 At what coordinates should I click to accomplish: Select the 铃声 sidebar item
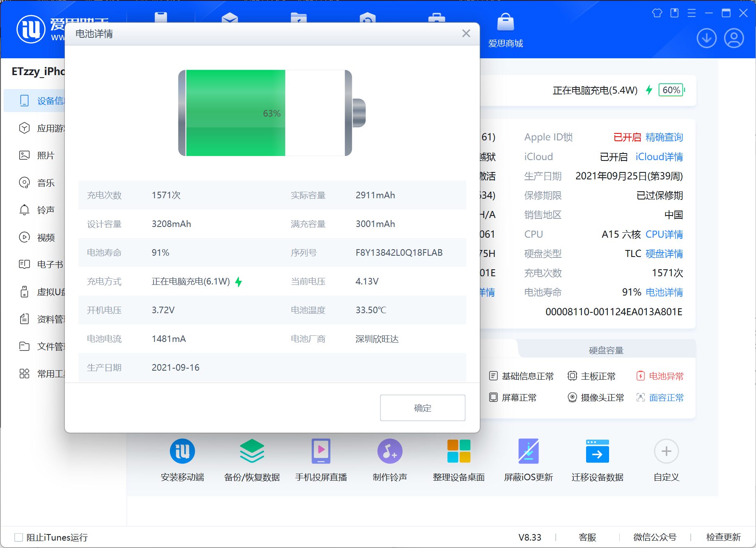[37, 210]
